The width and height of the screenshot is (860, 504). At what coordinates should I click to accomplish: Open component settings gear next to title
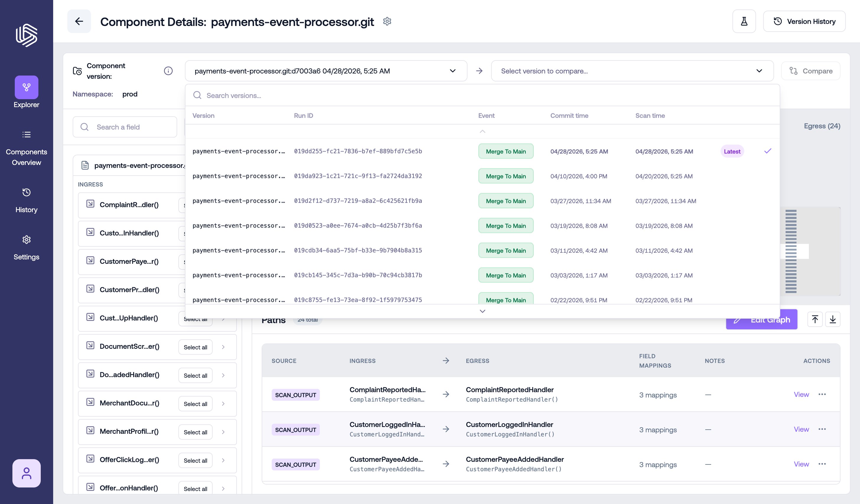tap(387, 21)
